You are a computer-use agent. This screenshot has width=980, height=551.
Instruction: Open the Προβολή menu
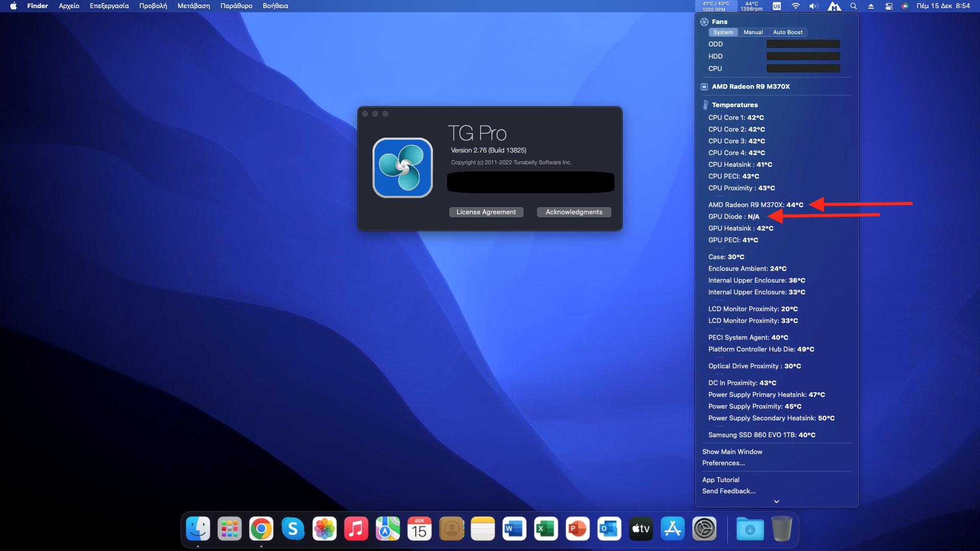tap(153, 6)
